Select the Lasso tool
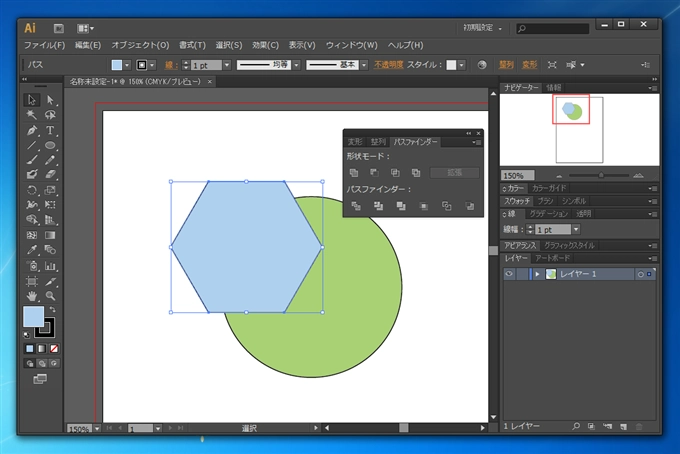Screen dimensions: 680x454 coord(50,115)
